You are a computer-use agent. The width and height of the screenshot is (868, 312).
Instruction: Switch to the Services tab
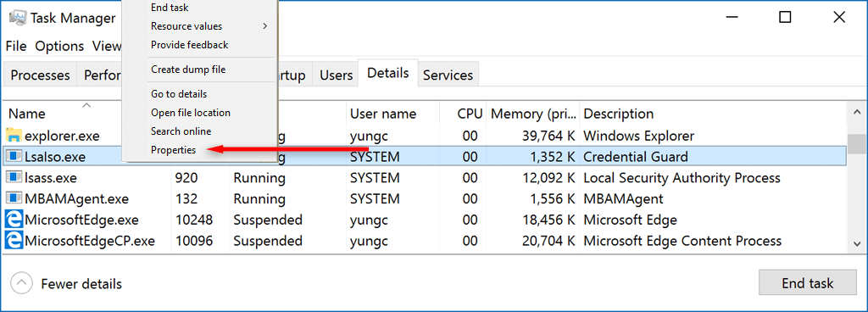pyautogui.click(x=448, y=75)
